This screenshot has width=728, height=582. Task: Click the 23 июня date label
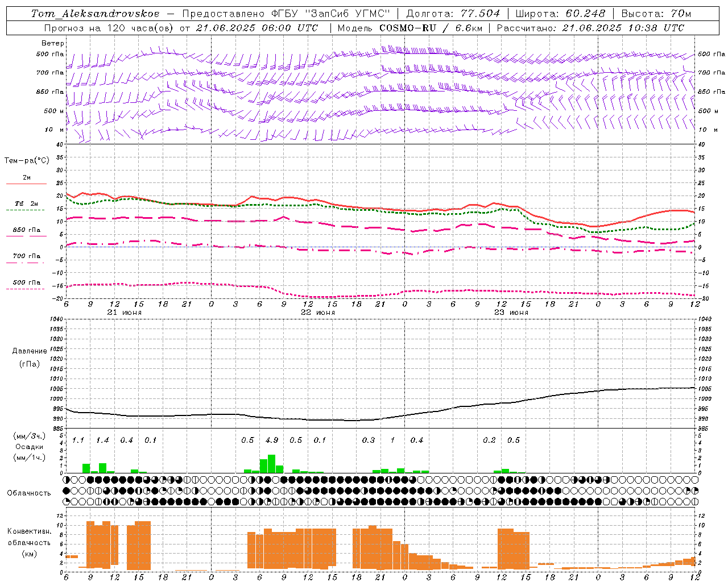click(511, 313)
